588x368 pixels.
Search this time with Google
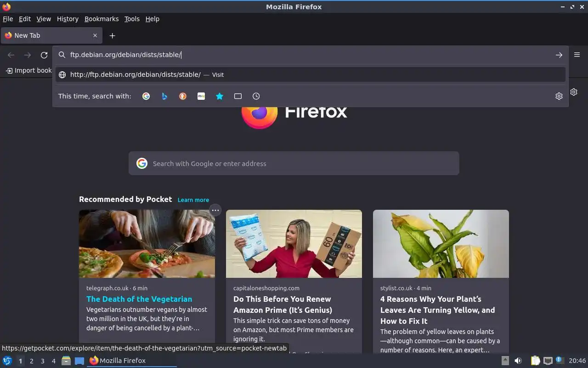coord(146,96)
